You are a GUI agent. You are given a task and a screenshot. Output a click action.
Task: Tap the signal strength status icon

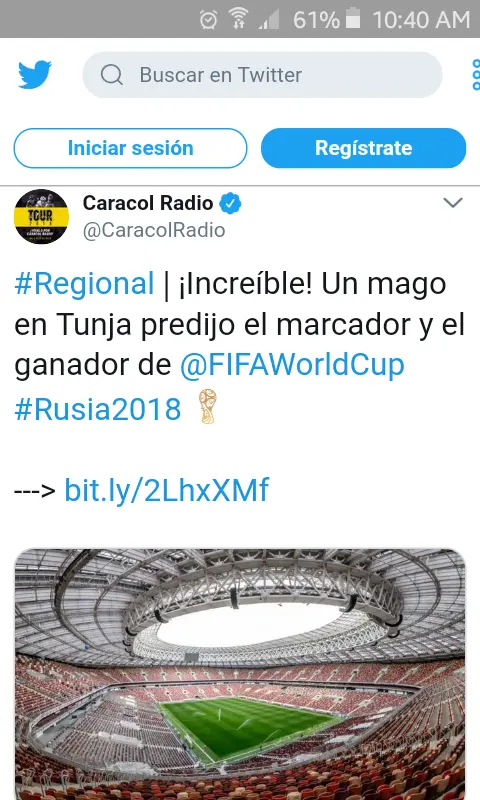pos(269,20)
